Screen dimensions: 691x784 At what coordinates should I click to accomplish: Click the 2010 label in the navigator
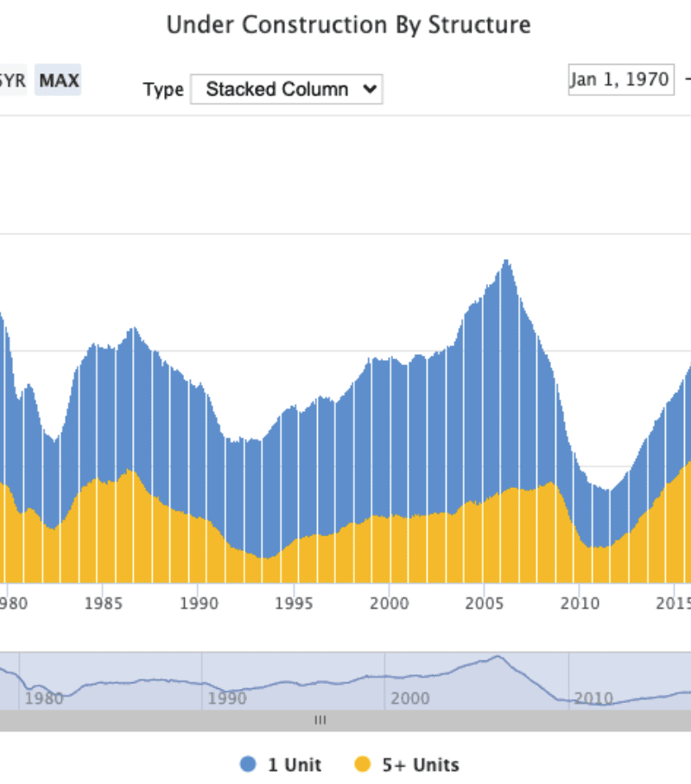click(593, 698)
